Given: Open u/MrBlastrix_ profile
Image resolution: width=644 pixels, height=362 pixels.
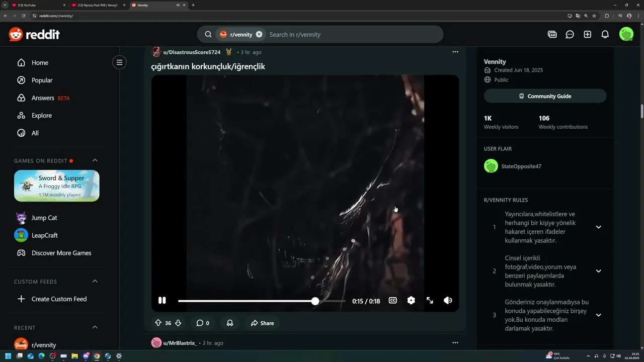Looking at the screenshot, I should (180, 343).
